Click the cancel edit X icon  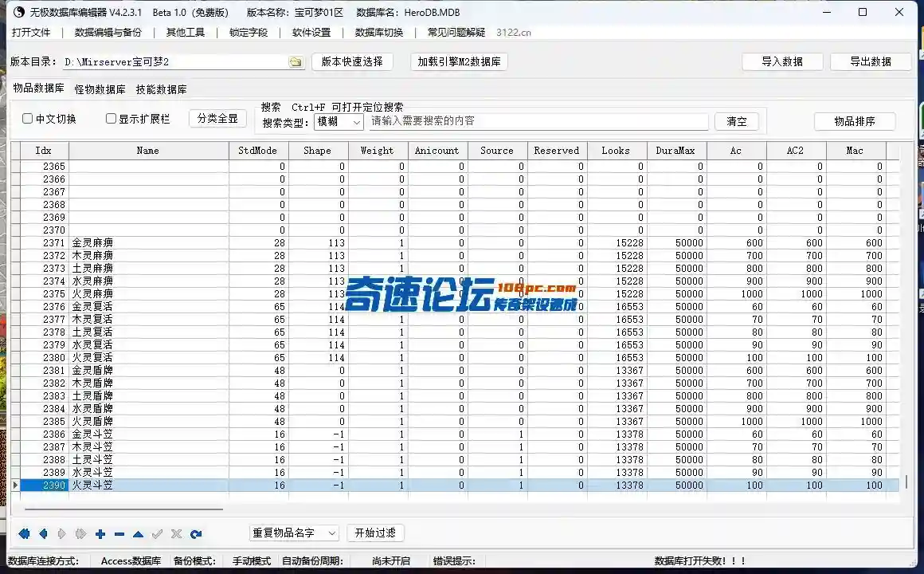(x=176, y=534)
